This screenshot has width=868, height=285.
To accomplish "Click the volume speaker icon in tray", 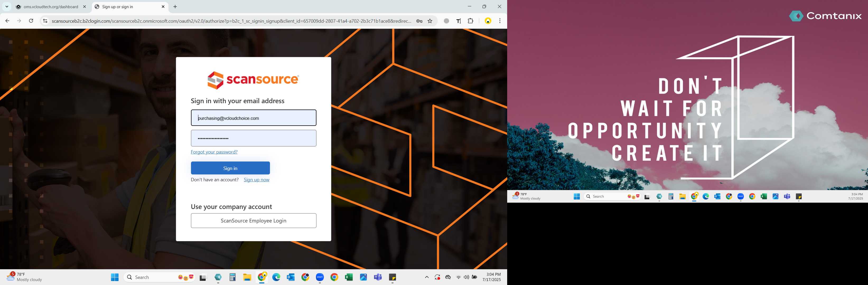I will click(x=466, y=277).
